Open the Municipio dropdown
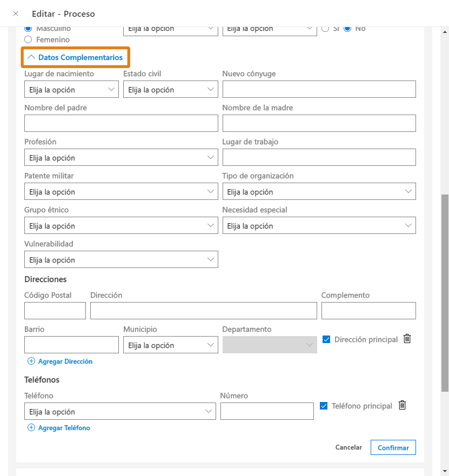The image size is (449, 476). (171, 345)
